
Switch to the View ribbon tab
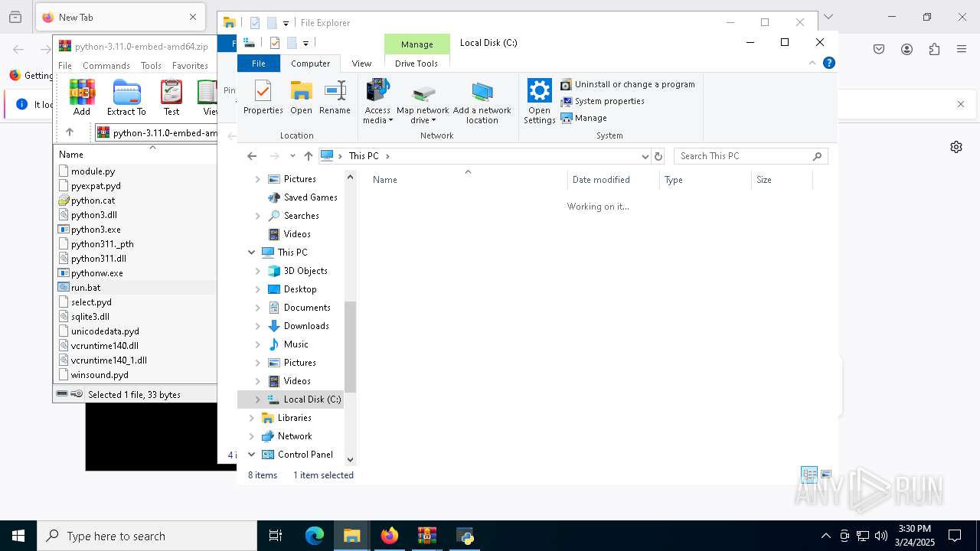coord(361,64)
